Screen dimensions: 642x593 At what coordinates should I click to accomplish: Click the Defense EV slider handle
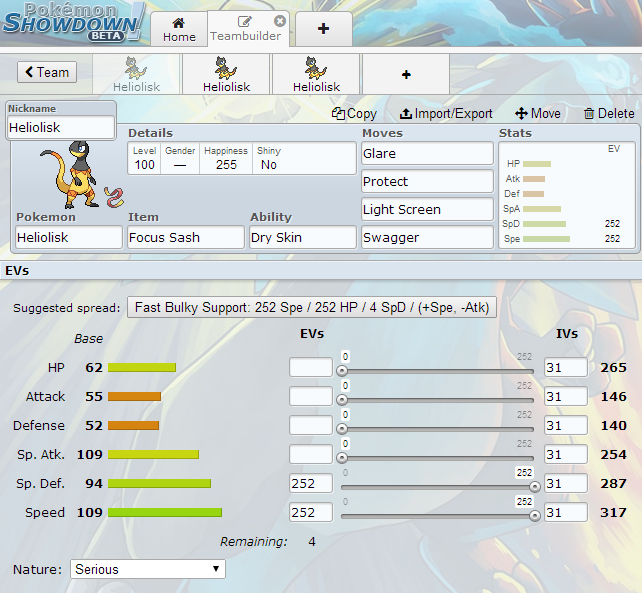coord(342,429)
